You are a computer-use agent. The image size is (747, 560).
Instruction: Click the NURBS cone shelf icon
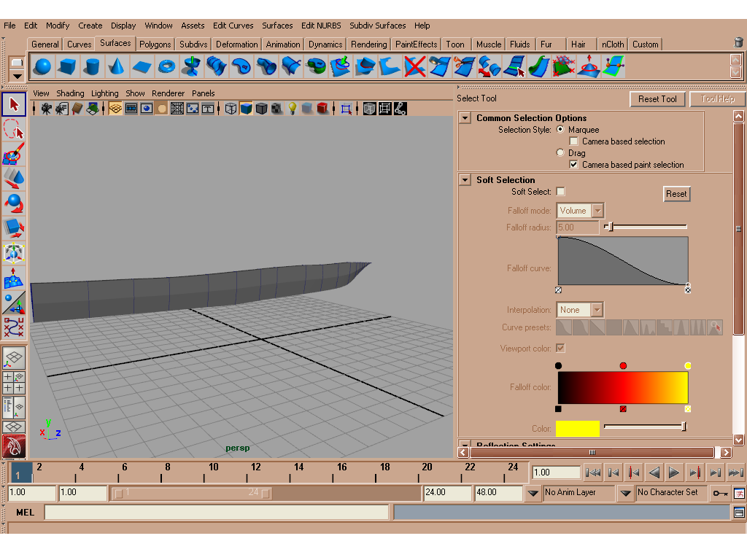pos(117,67)
